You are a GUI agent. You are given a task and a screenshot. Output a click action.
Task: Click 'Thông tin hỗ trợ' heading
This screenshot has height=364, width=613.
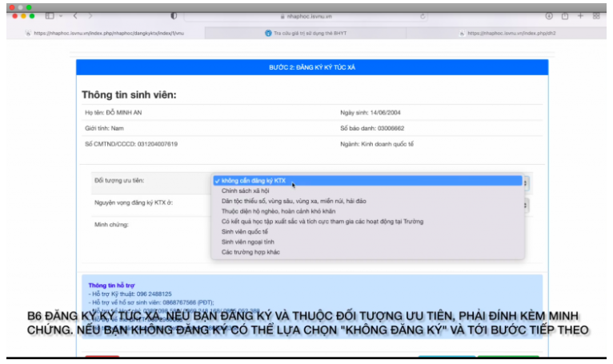tap(111, 286)
